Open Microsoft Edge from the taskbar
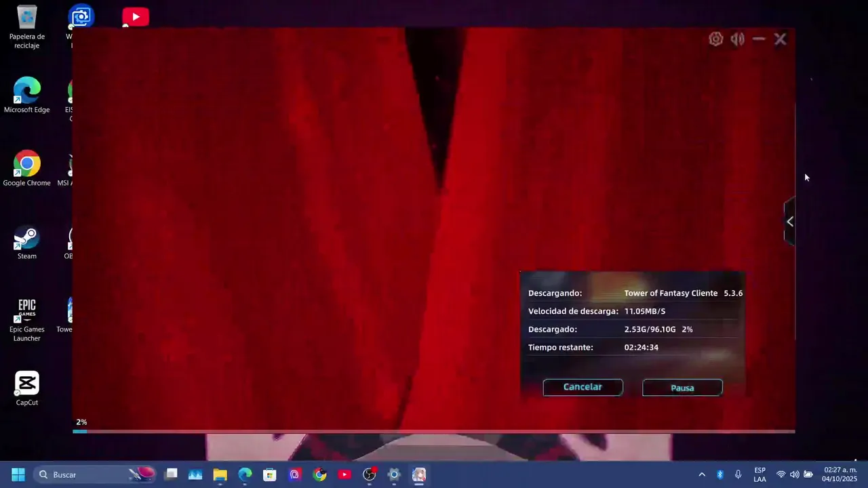Viewport: 868px width, 488px height. coord(245,474)
